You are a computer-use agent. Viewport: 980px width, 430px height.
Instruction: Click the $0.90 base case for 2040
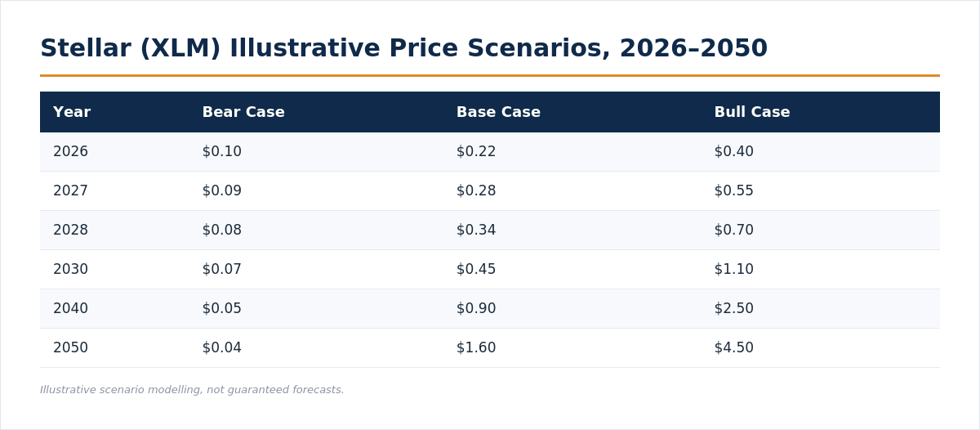(476, 309)
